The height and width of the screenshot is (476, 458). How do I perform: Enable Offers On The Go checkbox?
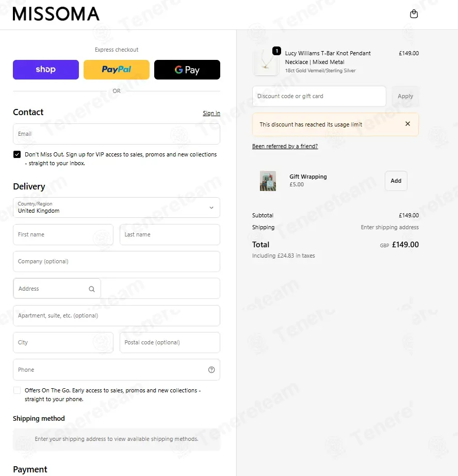click(x=17, y=390)
